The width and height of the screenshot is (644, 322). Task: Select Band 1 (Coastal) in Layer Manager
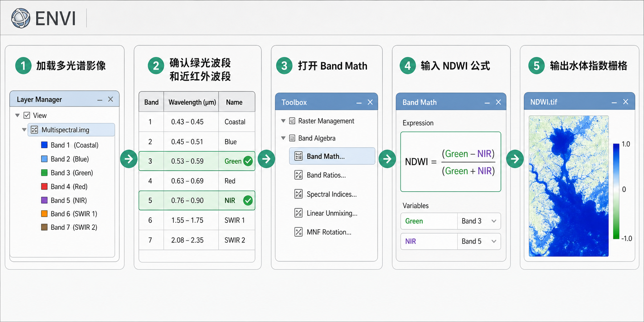(74, 145)
